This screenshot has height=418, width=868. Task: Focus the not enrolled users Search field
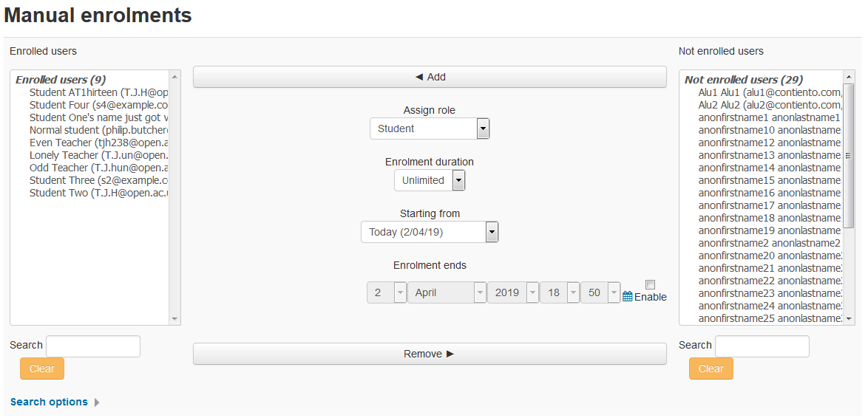pyautogui.click(x=762, y=346)
